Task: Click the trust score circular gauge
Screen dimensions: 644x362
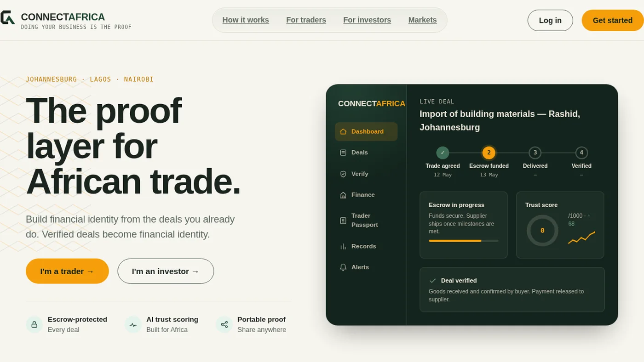Action: (542, 231)
